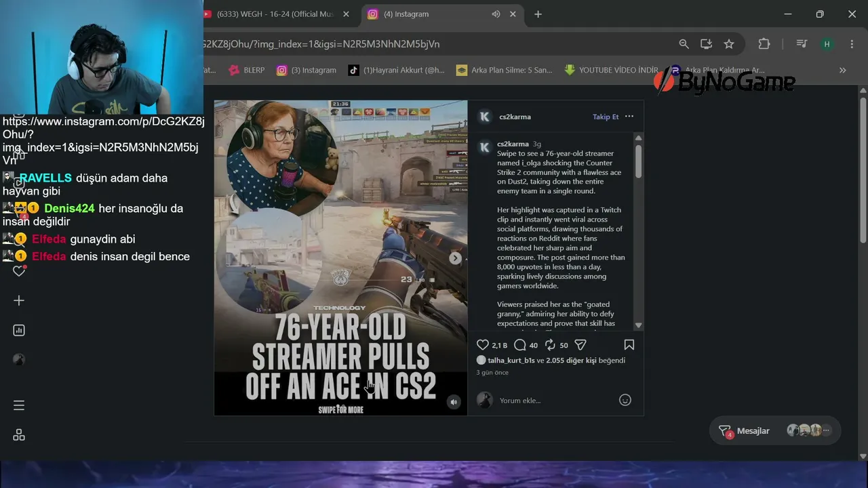Like the cs2karma post with the heart icon
Screen dimensions: 868x488
(483, 345)
